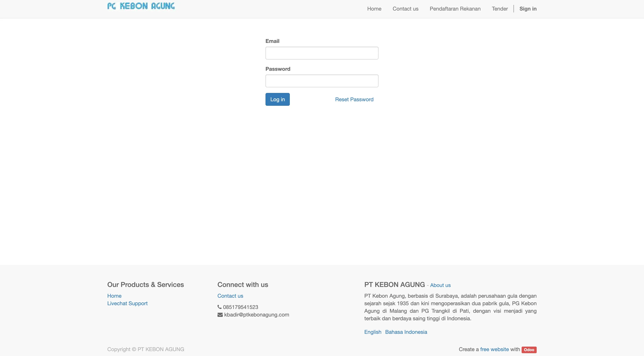The width and height of the screenshot is (644, 356).
Task: Switch language to English
Action: coord(373,332)
